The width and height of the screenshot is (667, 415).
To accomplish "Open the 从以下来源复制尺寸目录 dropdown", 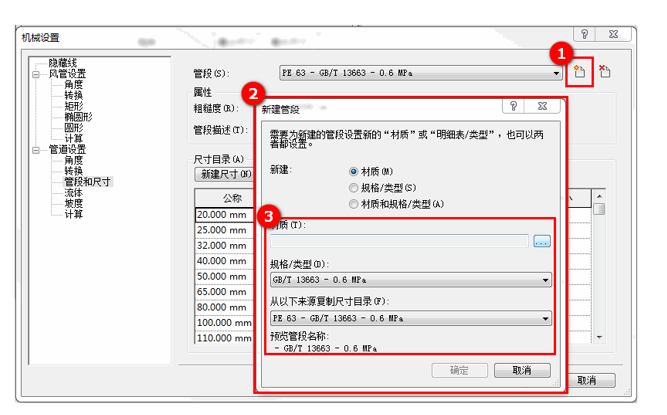I will [x=546, y=318].
